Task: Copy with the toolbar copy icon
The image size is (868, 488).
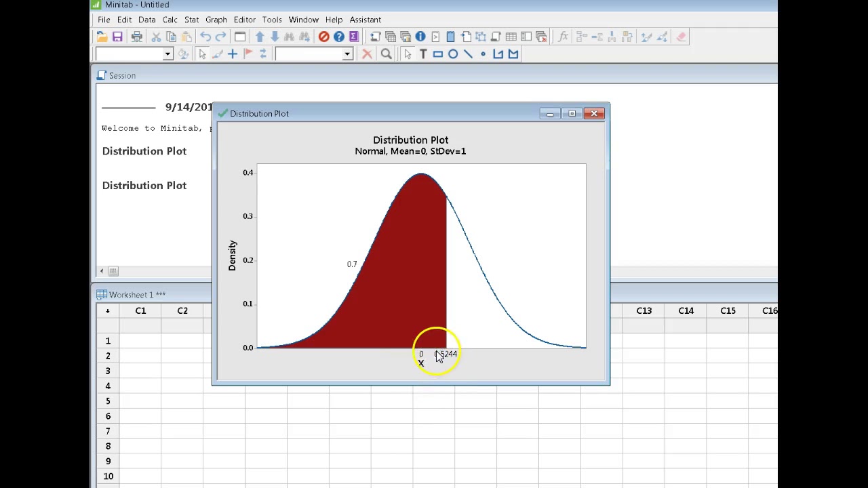Action: [171, 37]
